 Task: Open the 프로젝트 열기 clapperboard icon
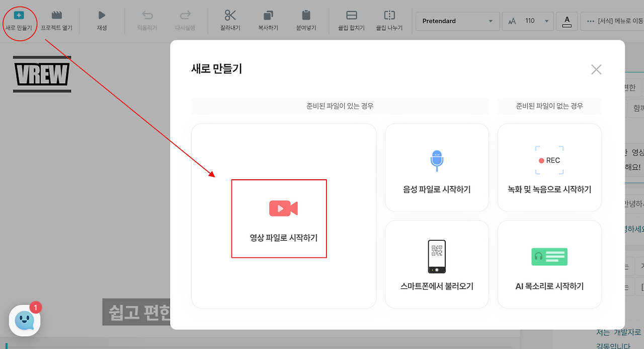click(x=57, y=16)
